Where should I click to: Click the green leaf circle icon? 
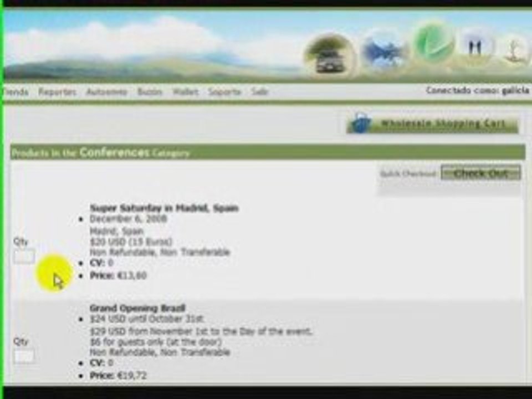point(434,43)
